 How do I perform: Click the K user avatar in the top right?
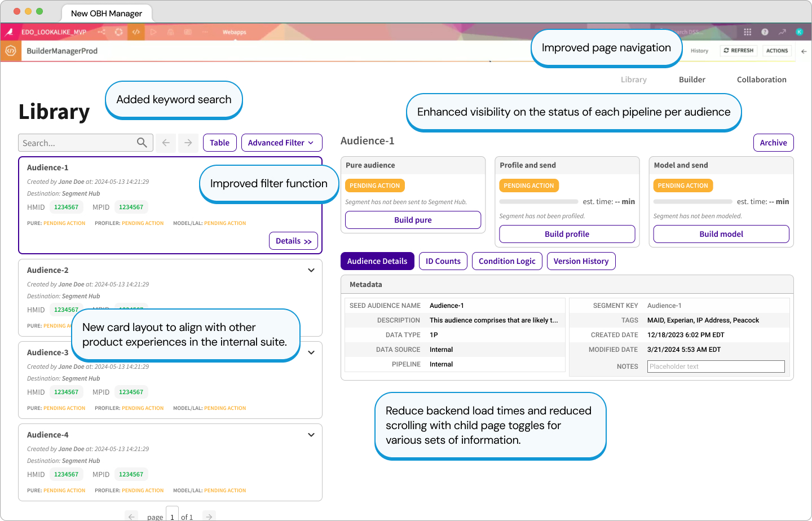[x=799, y=32]
